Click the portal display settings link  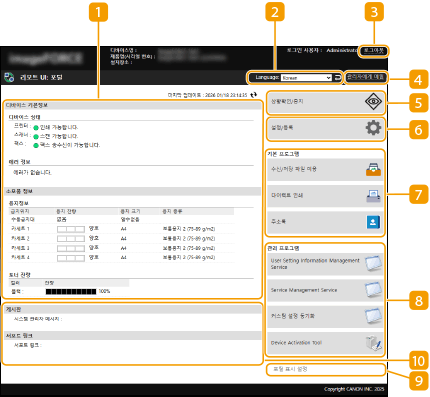(x=290, y=369)
